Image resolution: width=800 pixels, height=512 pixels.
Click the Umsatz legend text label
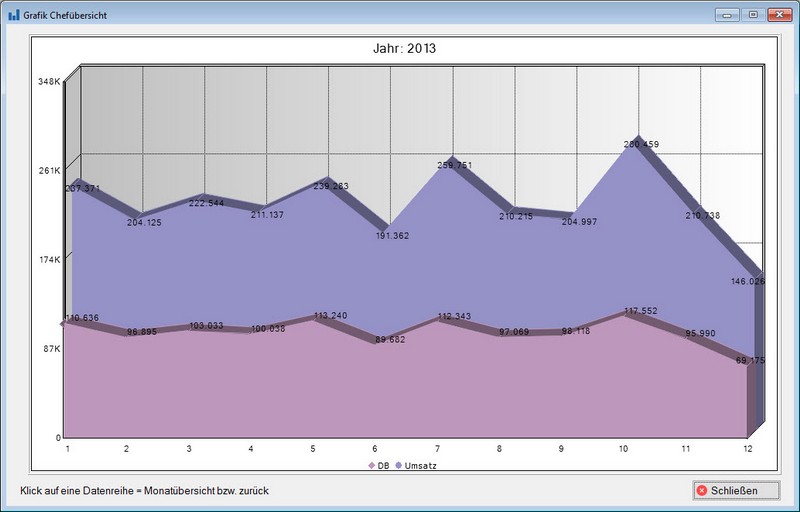pos(422,466)
